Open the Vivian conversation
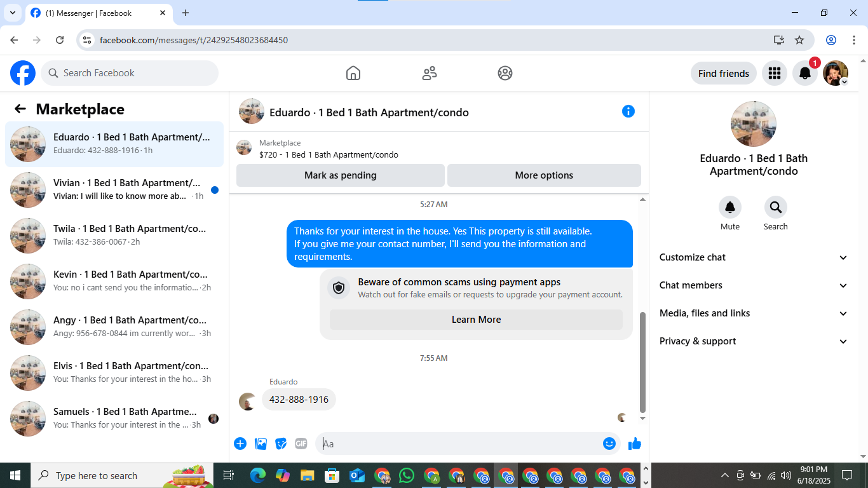868x488 pixels. [114, 190]
